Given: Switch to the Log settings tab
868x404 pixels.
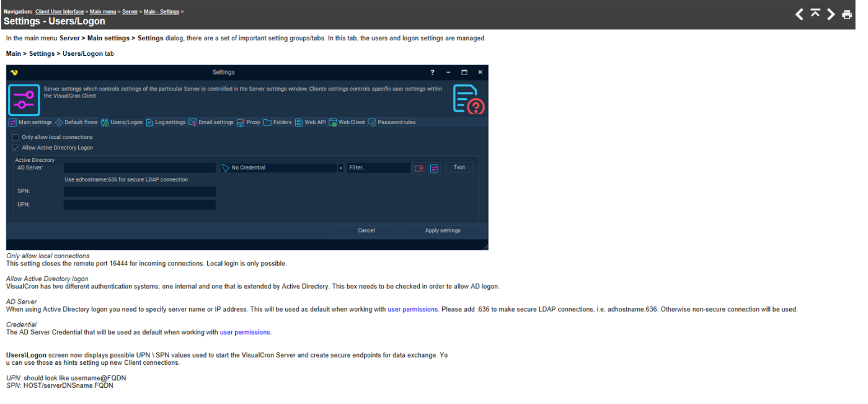Looking at the screenshot, I should coord(166,123).
